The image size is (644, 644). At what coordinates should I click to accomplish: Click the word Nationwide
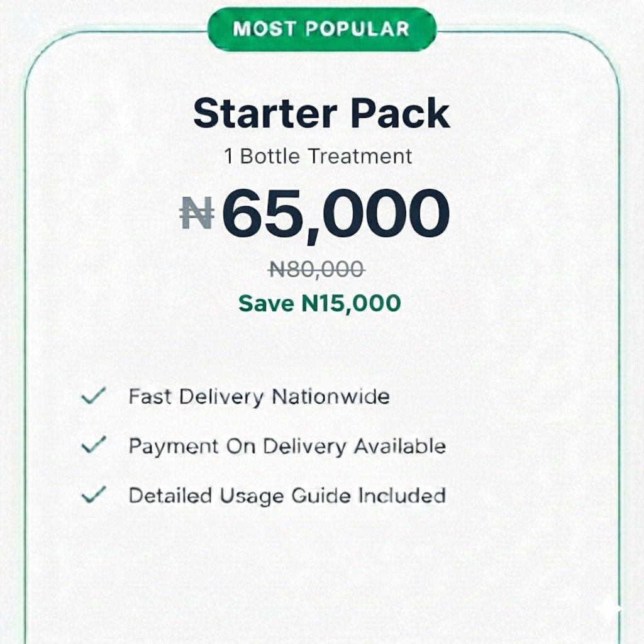coord(330,397)
